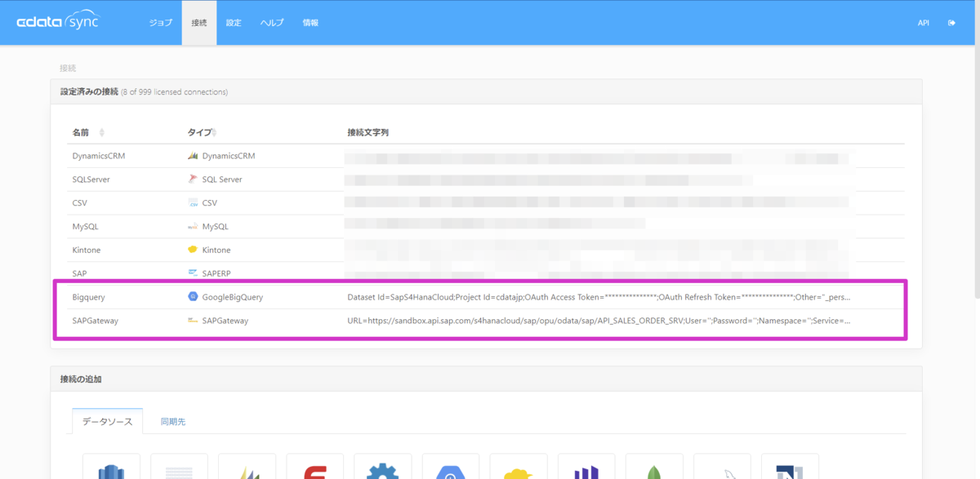Image resolution: width=980 pixels, height=479 pixels.
Task: Open the API link in header
Action: click(924, 23)
